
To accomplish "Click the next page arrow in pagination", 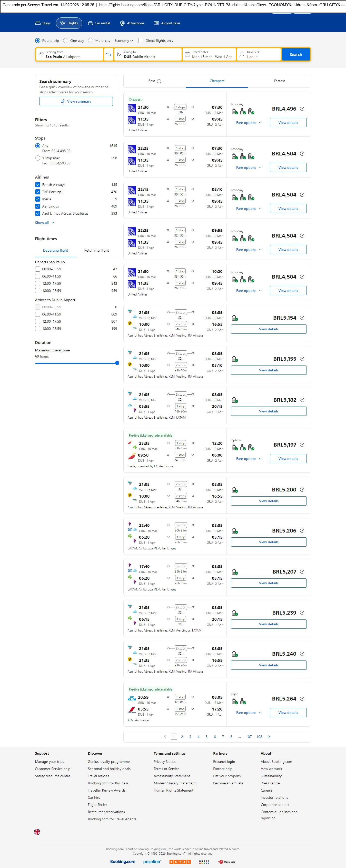I will pos(269,737).
